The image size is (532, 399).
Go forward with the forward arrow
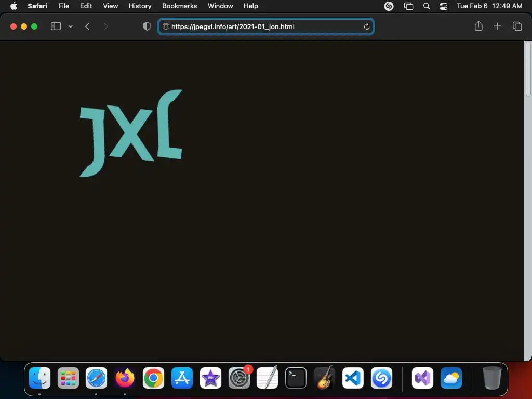[x=105, y=26]
